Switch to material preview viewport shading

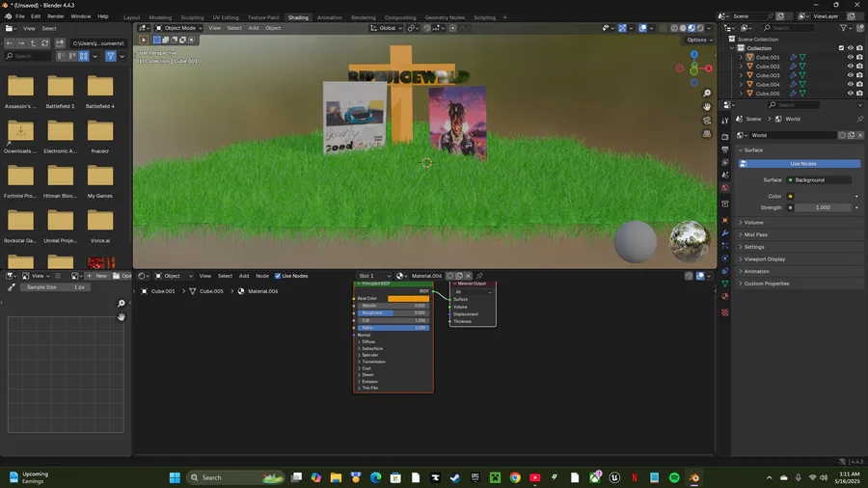pyautogui.click(x=692, y=28)
